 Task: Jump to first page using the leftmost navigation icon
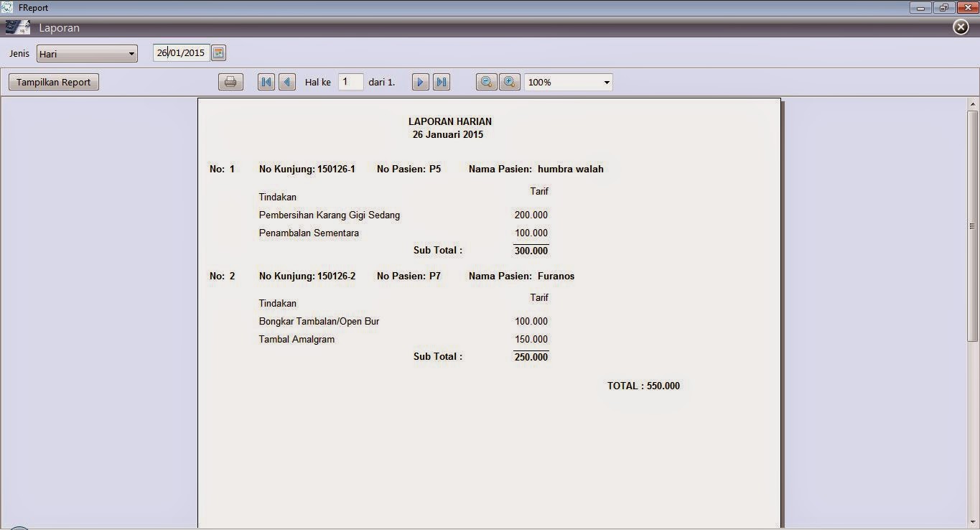tap(266, 81)
